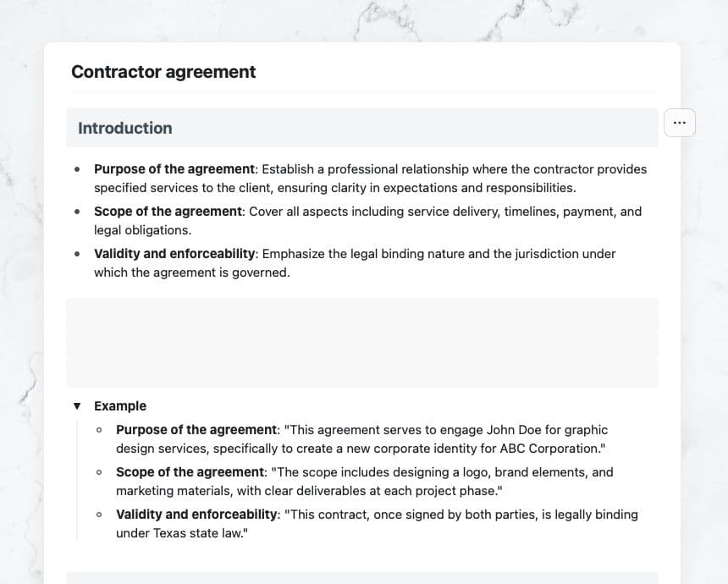Click bold "Validity and enforceability" in Introduction list
Image resolution: width=728 pixels, height=584 pixels.
(x=174, y=254)
